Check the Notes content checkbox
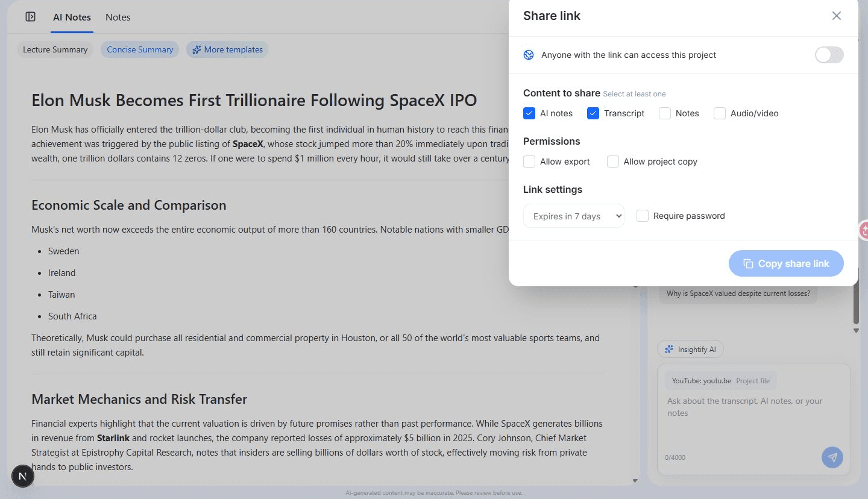 click(665, 113)
